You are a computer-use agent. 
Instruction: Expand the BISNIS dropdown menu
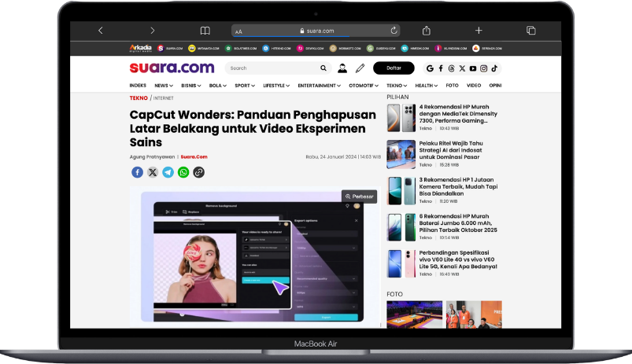191,86
